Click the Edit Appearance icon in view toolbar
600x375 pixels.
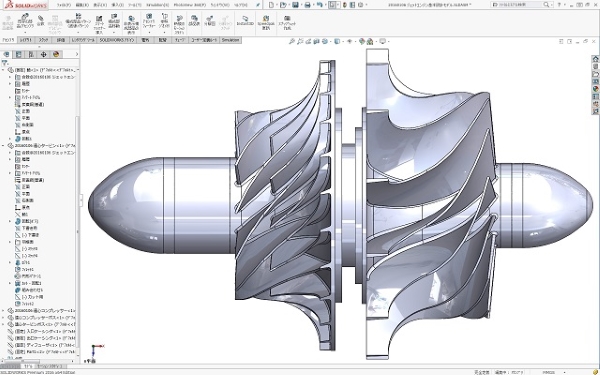click(x=362, y=41)
